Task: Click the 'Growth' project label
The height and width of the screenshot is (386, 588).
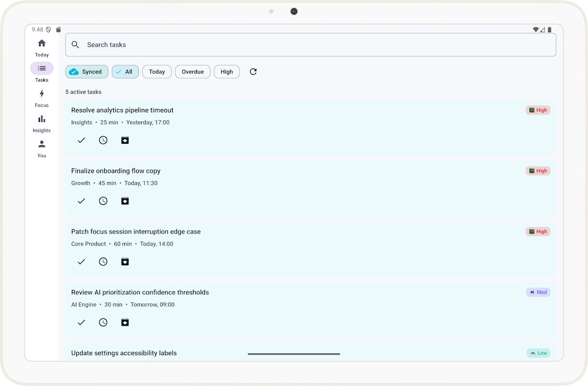Action: (81, 183)
